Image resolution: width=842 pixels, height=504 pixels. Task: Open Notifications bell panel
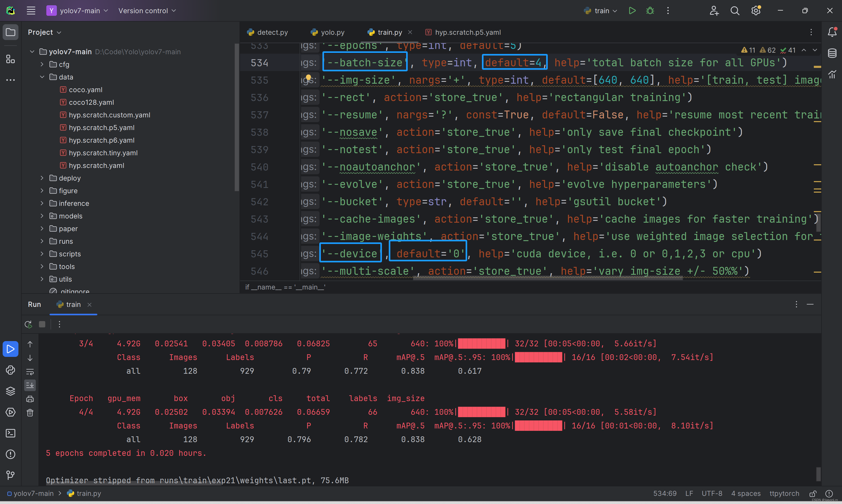[x=832, y=32]
